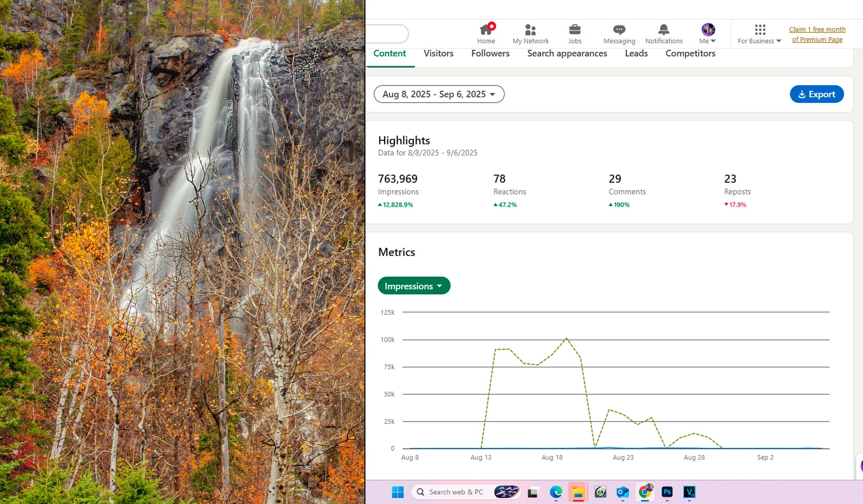
Task: Click the 47.2% reactions increase
Action: [x=505, y=205]
